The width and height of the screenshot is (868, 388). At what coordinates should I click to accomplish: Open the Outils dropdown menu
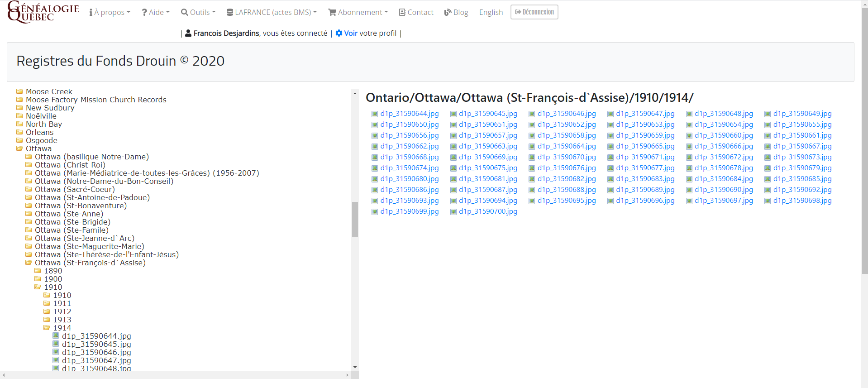tap(198, 12)
